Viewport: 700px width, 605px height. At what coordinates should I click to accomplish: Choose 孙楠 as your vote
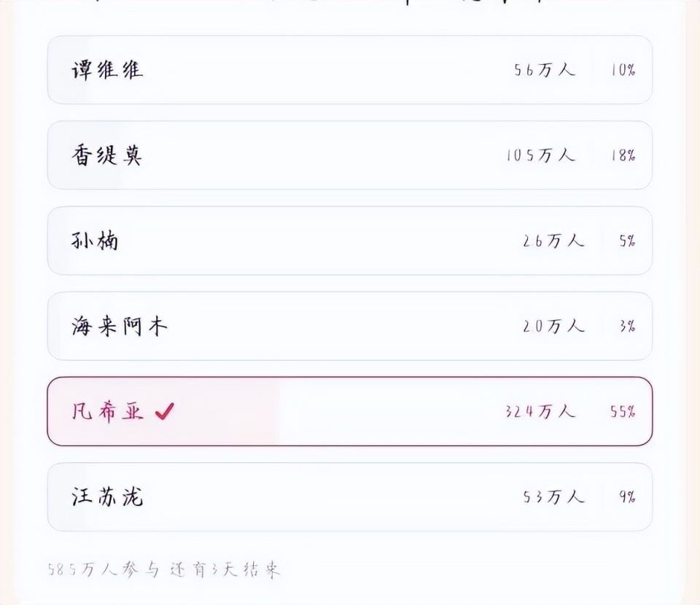pos(95,241)
